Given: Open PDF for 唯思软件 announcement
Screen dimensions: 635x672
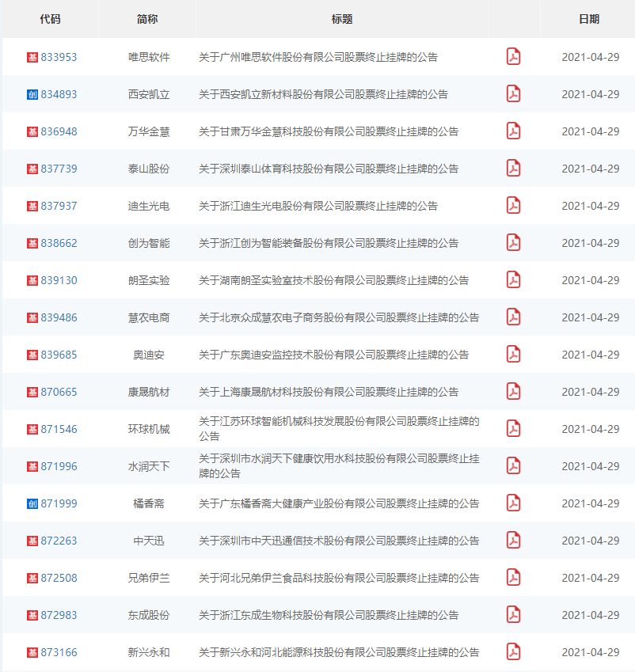Looking at the screenshot, I should 513,56.
